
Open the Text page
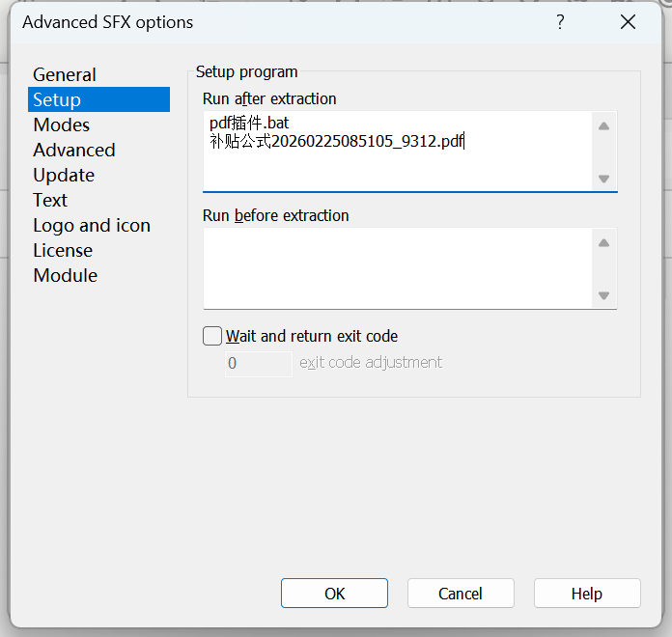[x=50, y=200]
